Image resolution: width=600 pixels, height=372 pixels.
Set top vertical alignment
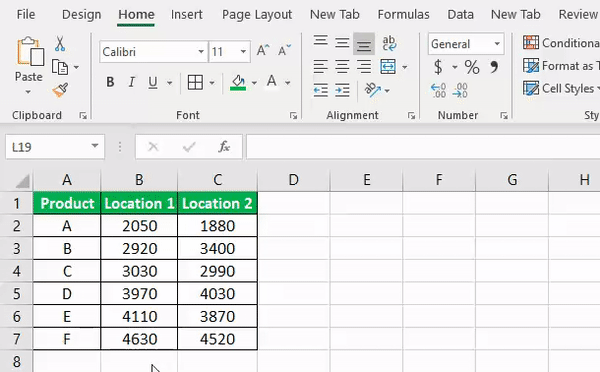[x=321, y=41]
